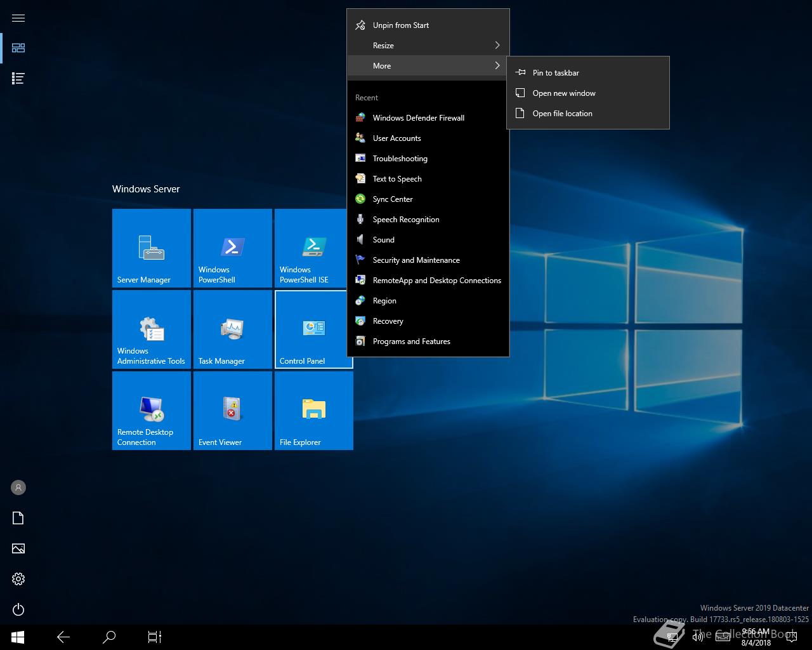
Task: Open recent Security and Maintenance
Action: tap(428, 260)
